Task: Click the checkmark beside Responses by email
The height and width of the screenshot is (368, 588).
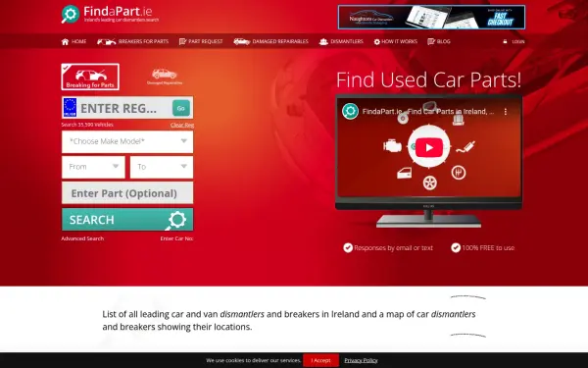Action: [348, 248]
